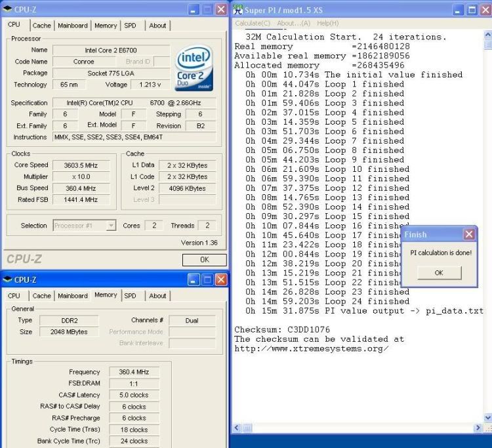
Task: Close the Finish dialog with X
Action: [x=469, y=234]
